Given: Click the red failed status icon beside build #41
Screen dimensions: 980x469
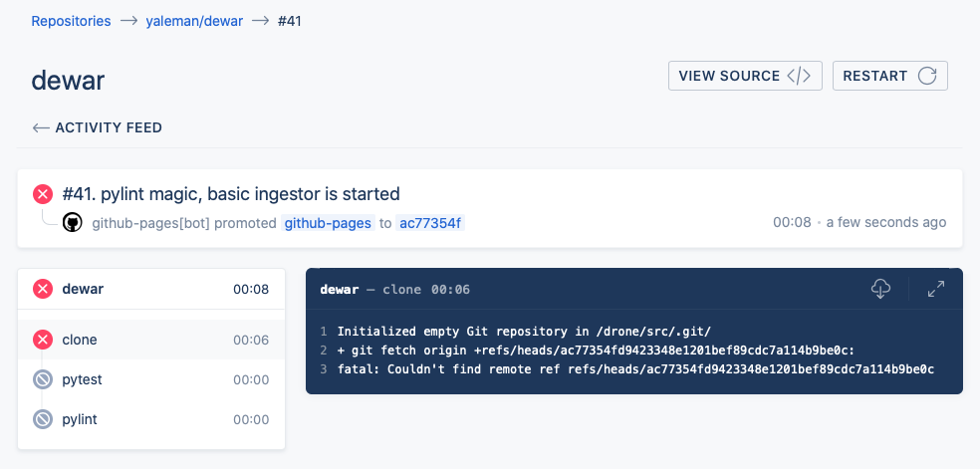Looking at the screenshot, I should coord(43,194).
